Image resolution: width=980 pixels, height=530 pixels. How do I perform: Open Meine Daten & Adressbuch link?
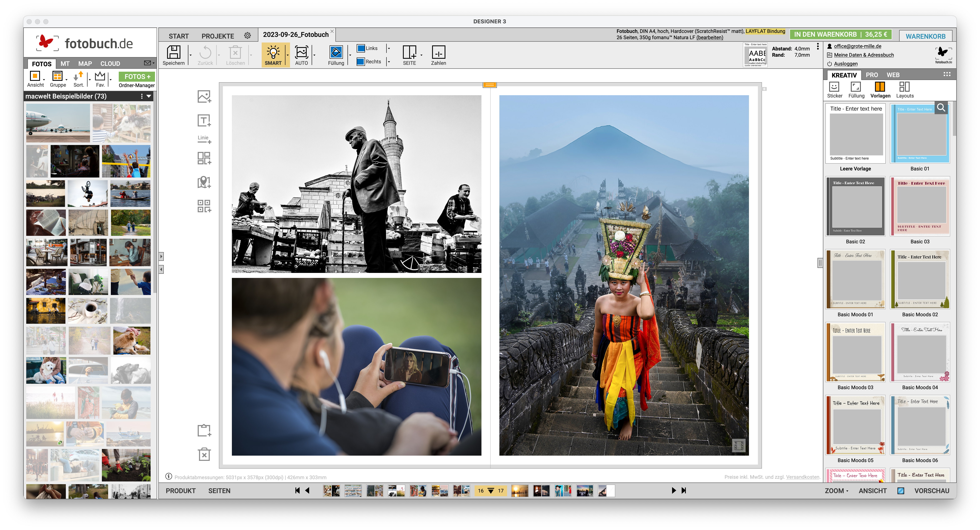click(x=864, y=55)
